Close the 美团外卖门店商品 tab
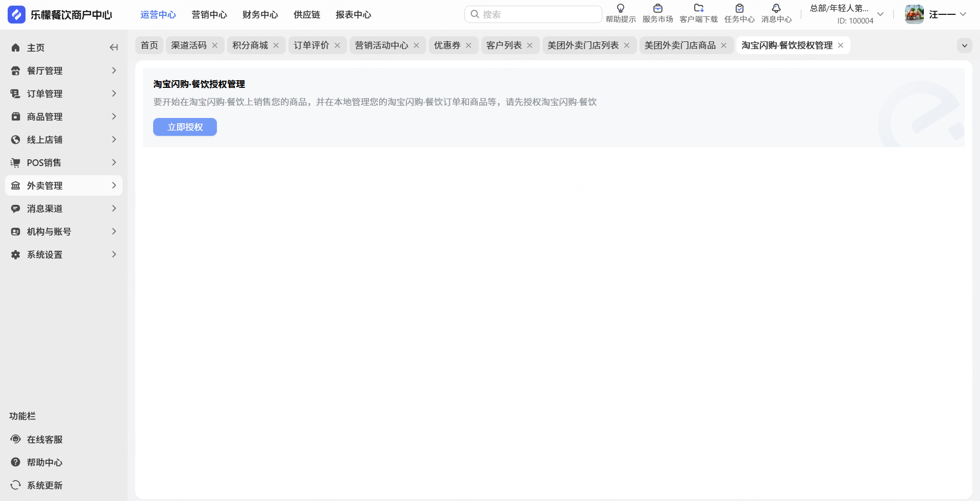This screenshot has height=501, width=980. (x=724, y=45)
